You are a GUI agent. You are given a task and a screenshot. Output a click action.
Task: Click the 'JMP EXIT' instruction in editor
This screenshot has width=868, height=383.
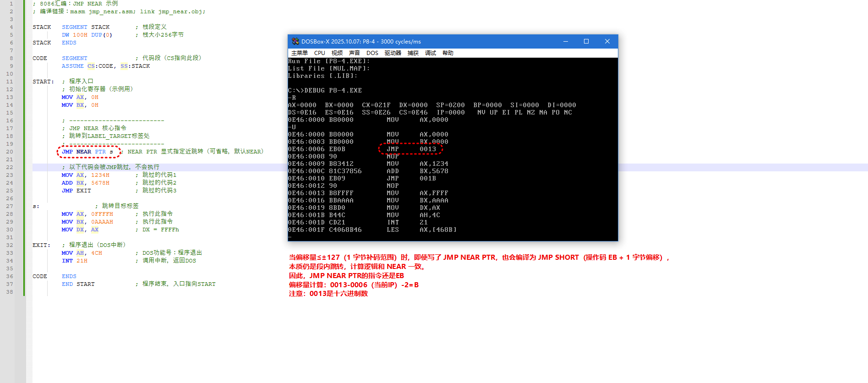(x=76, y=191)
